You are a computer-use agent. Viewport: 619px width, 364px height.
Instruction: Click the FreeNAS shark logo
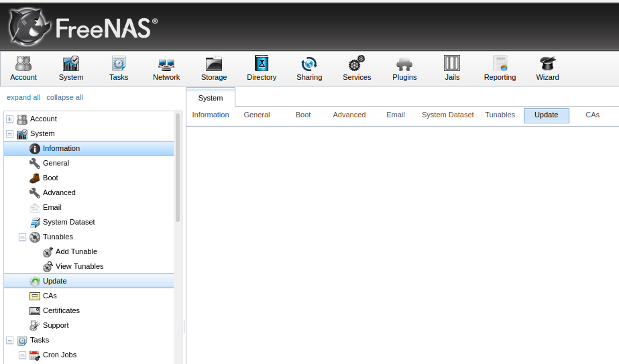pos(30,27)
